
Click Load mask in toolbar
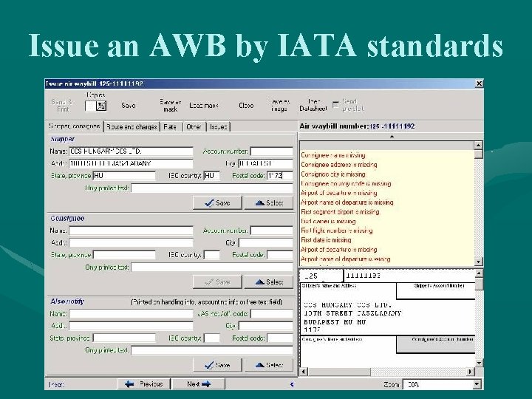click(x=204, y=106)
